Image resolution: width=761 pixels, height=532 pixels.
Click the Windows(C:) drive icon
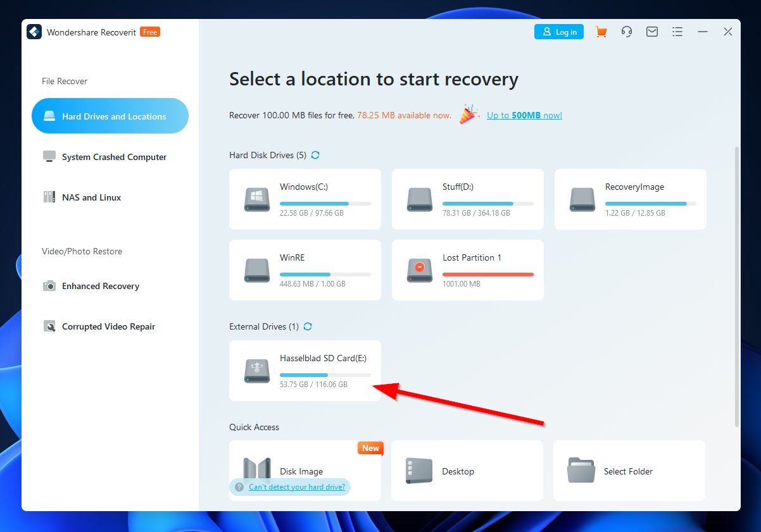[257, 199]
